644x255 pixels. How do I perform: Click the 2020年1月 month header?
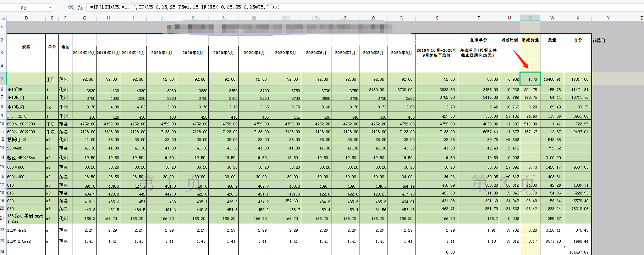162,52
